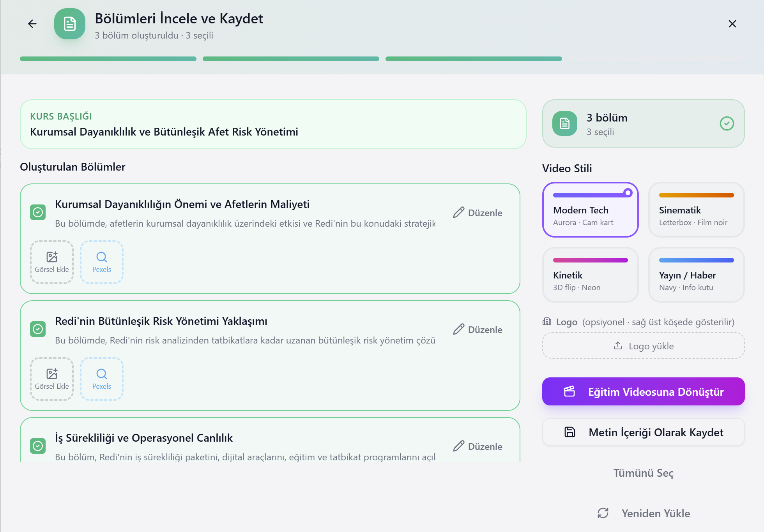Select the Kinetik video style
Screen dimensions: 764x532
[591, 275]
